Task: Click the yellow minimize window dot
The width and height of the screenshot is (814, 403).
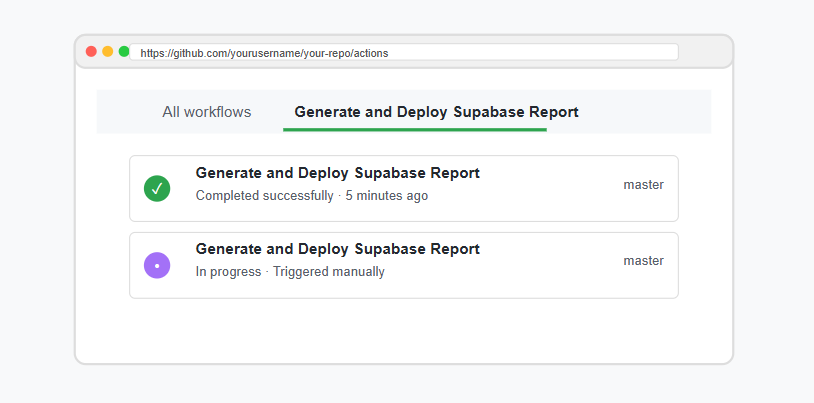Action: tap(107, 51)
